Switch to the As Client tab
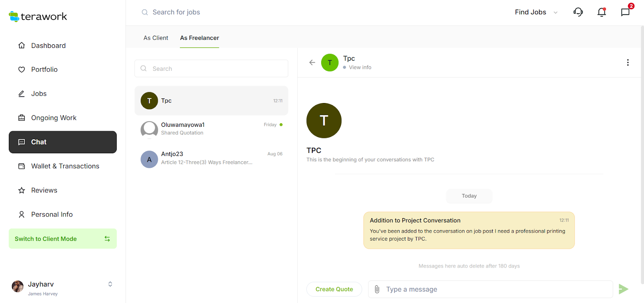Image resolution: width=644 pixels, height=303 pixels. pos(156,38)
